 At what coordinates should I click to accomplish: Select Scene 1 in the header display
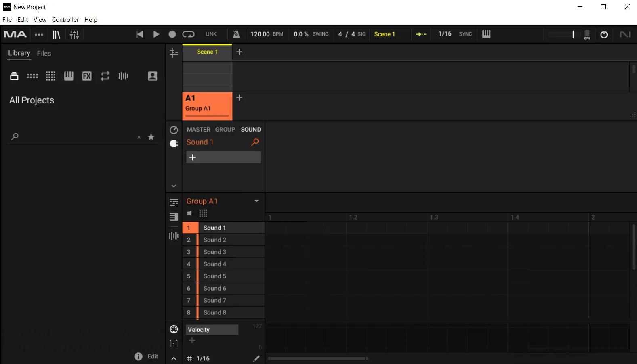tap(385, 34)
